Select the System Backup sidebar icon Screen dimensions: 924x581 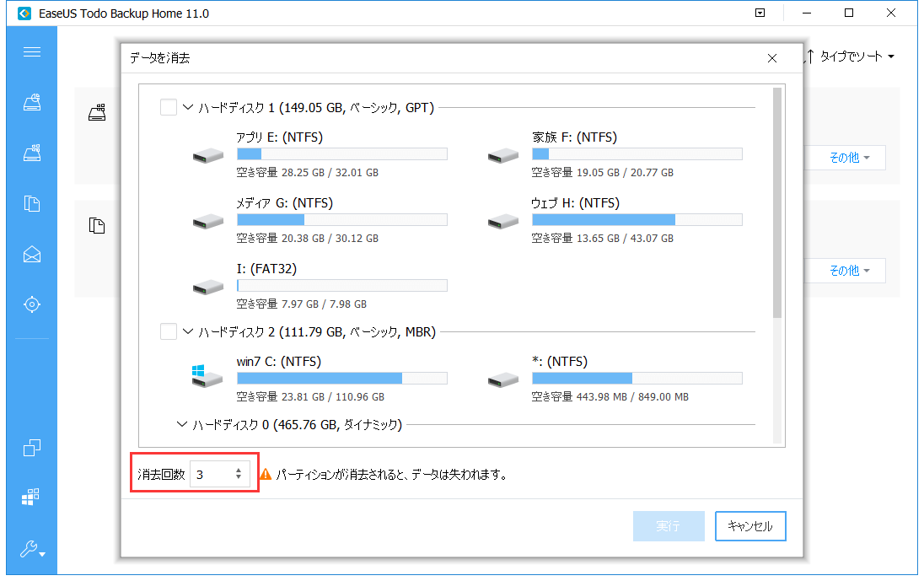point(32,102)
